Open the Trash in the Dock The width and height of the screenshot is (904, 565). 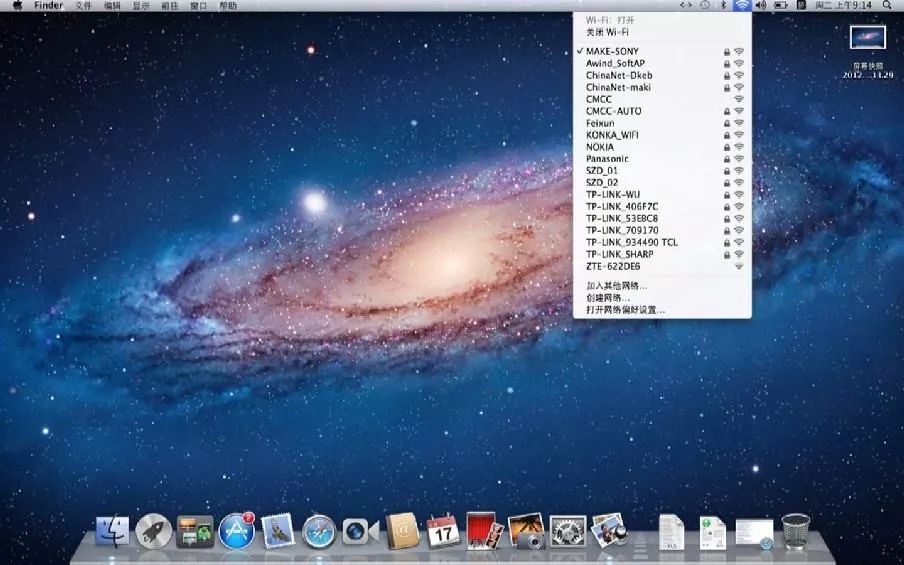click(x=796, y=530)
